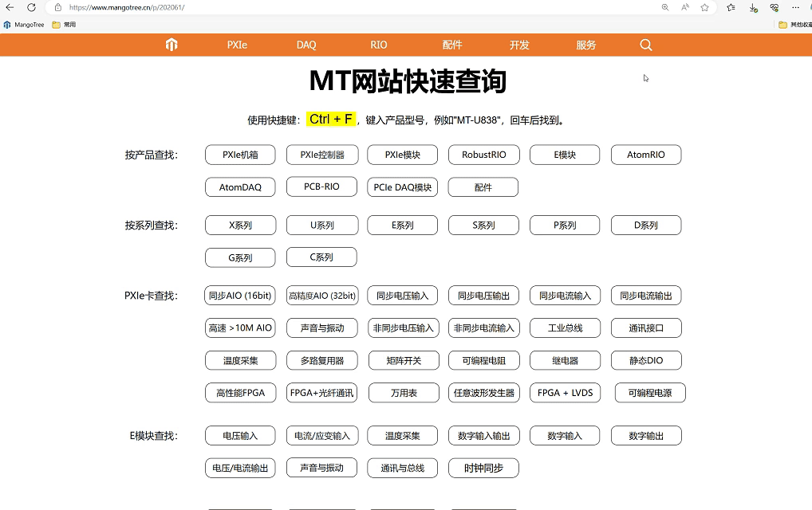Reload the page with the refresh icon

32,7
